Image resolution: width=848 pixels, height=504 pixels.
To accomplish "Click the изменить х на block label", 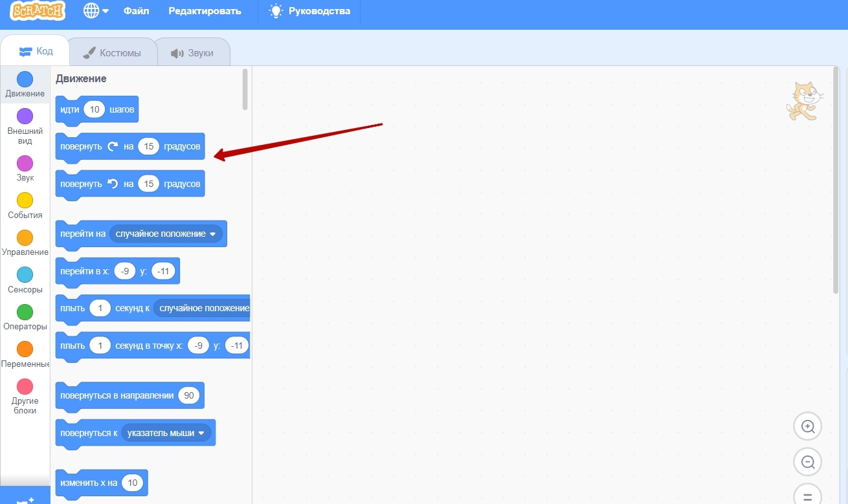I will [89, 483].
